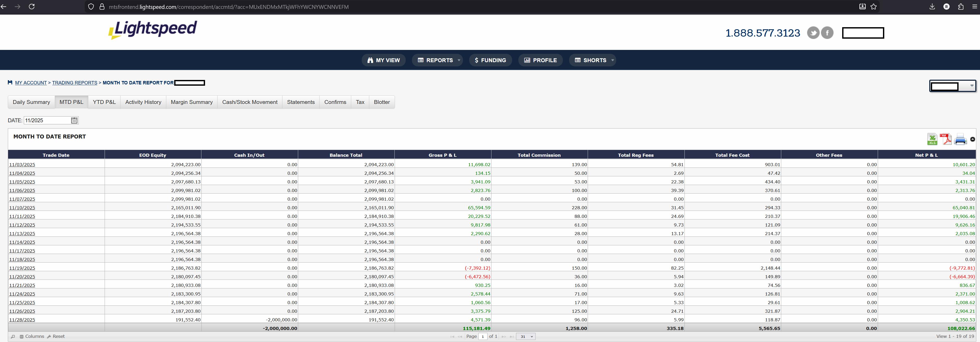
Task: Open the Margin Summary tab
Action: point(191,102)
